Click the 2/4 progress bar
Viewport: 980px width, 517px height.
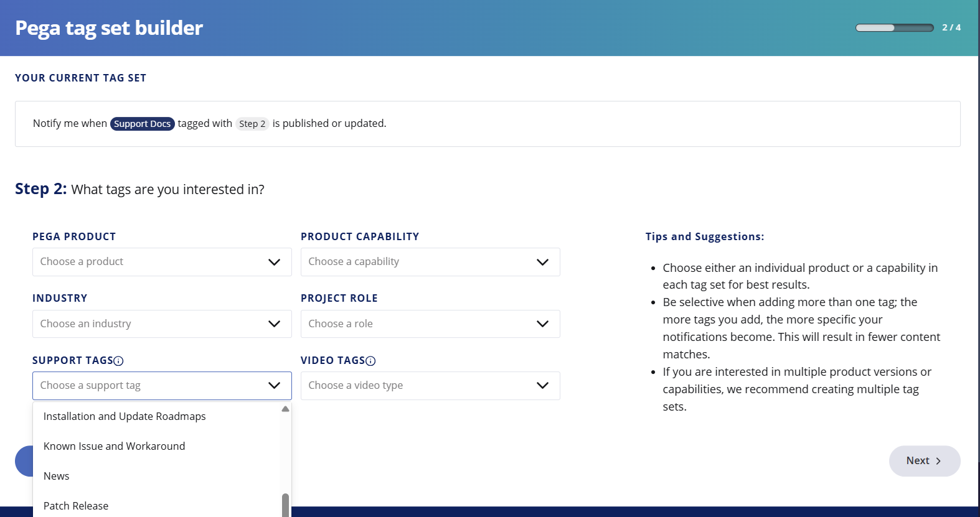[894, 28]
